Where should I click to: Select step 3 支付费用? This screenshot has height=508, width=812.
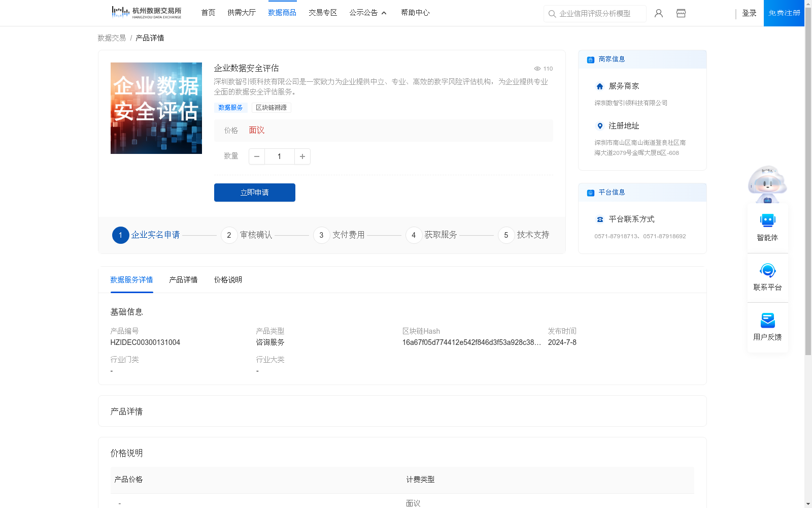pos(339,235)
